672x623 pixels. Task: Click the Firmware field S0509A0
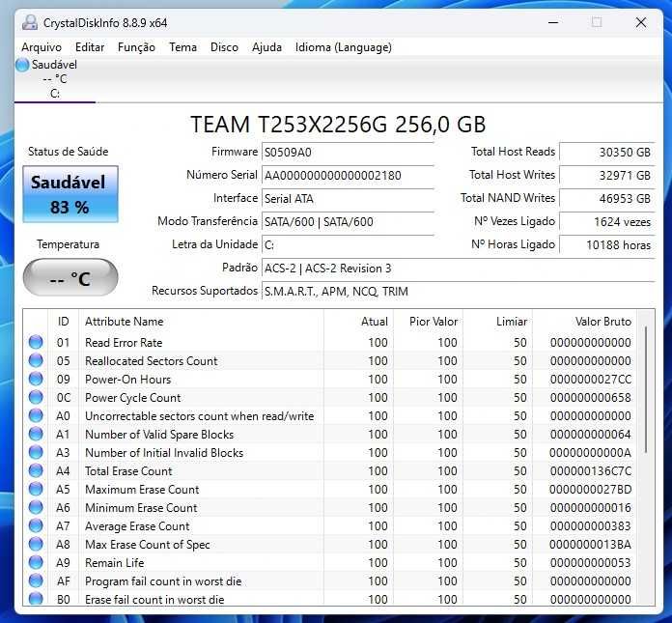(x=348, y=153)
